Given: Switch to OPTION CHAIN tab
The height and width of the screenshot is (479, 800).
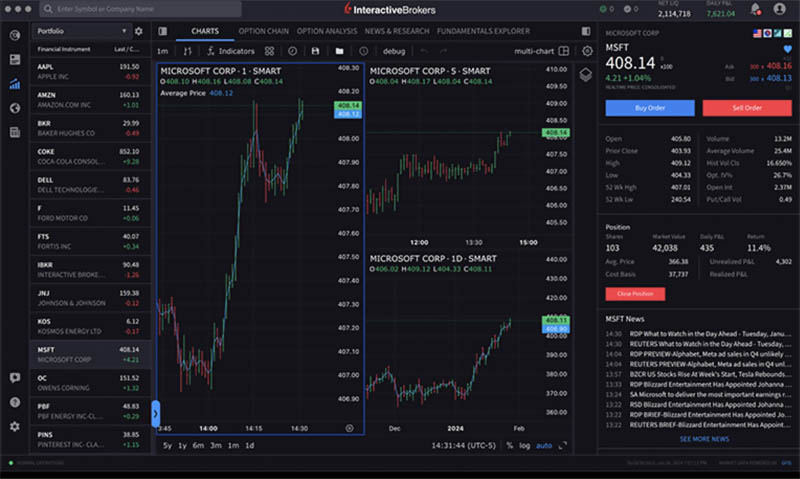Looking at the screenshot, I should (x=263, y=31).
